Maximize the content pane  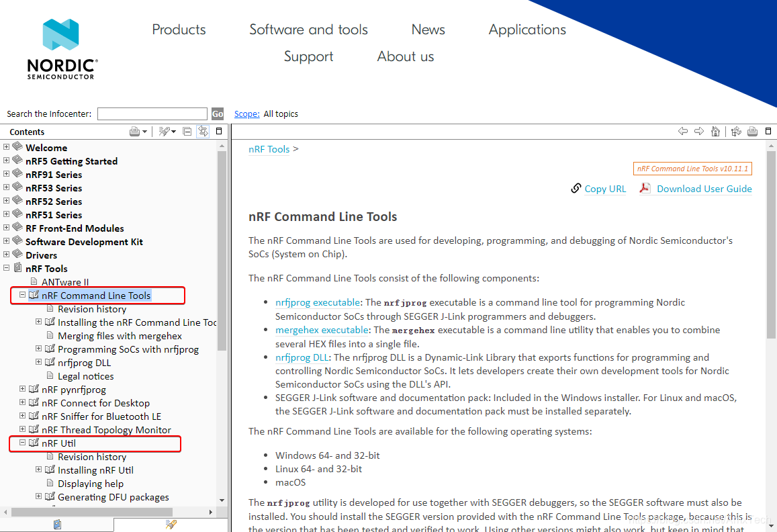tap(768, 132)
